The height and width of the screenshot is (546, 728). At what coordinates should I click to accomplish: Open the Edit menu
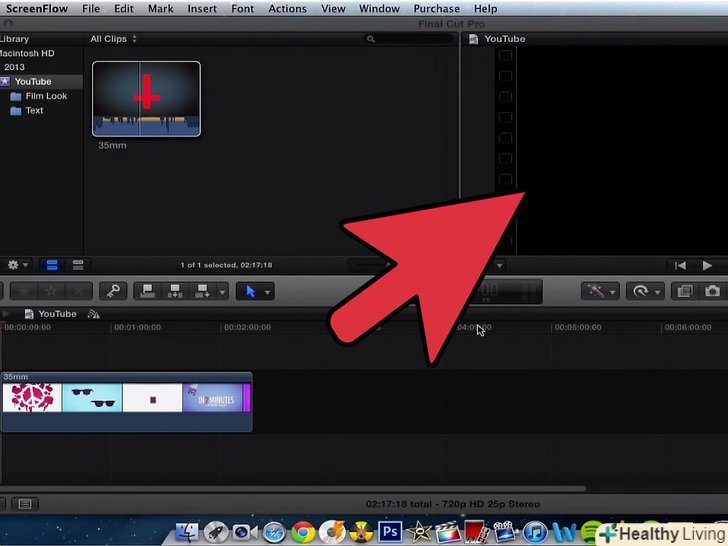coord(124,8)
